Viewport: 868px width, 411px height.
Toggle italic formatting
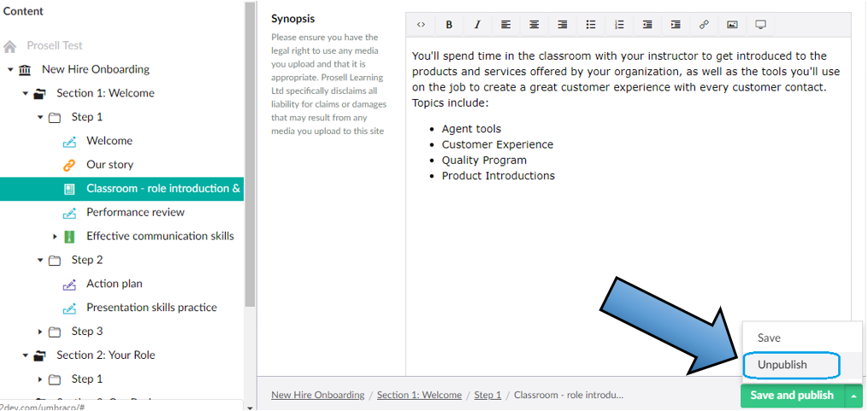(477, 25)
